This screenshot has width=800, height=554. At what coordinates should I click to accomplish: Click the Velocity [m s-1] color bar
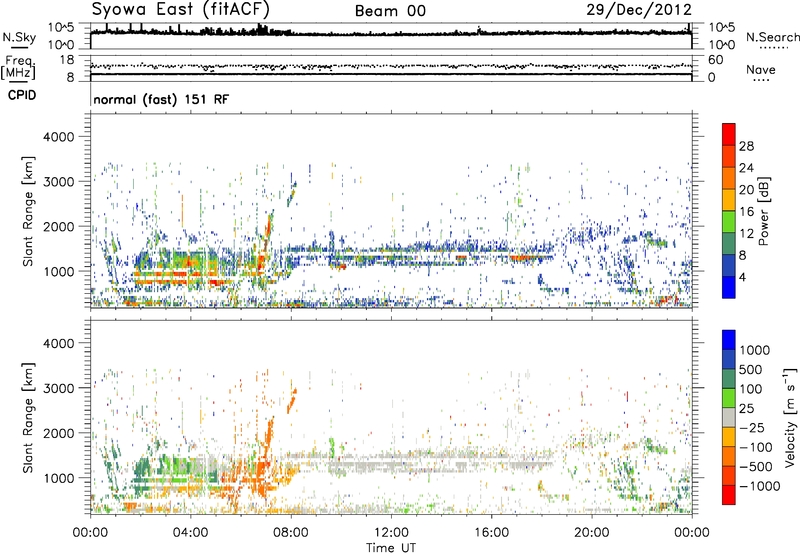[729, 417]
